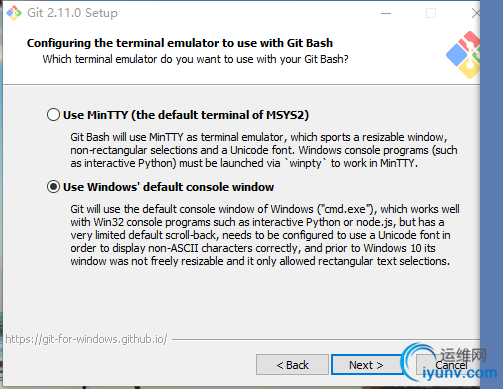This screenshot has height=389, width=503.
Task: Click the "Configuring the terminal emulator" heading
Action: coord(180,43)
